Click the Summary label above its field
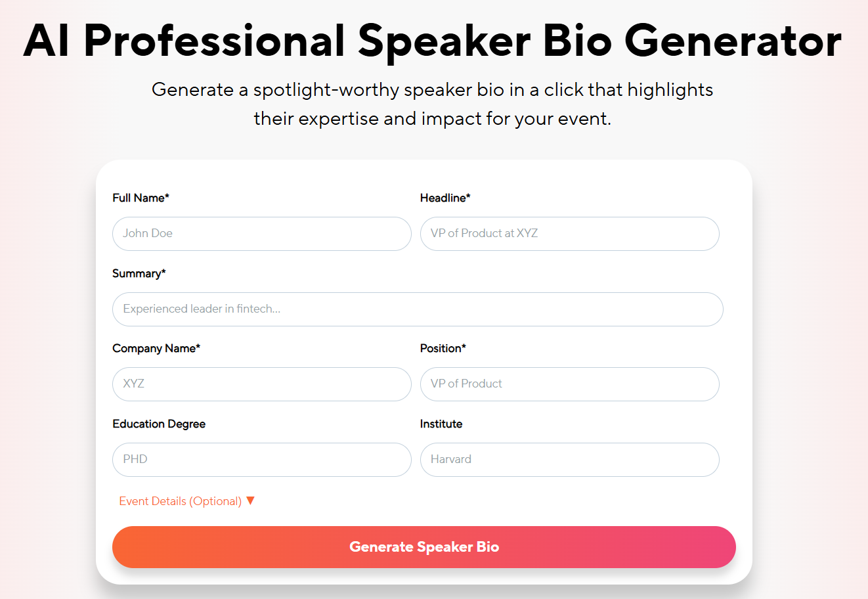The height and width of the screenshot is (599, 868). (139, 273)
